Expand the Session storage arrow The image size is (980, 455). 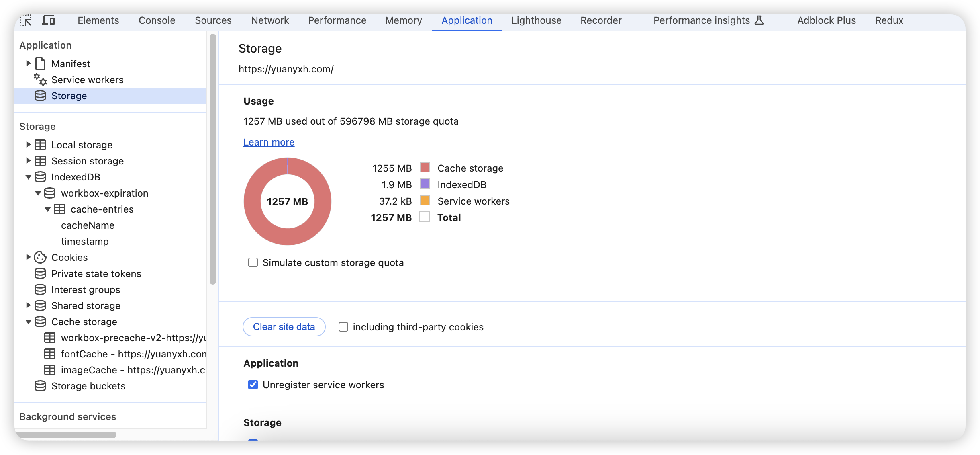click(29, 161)
